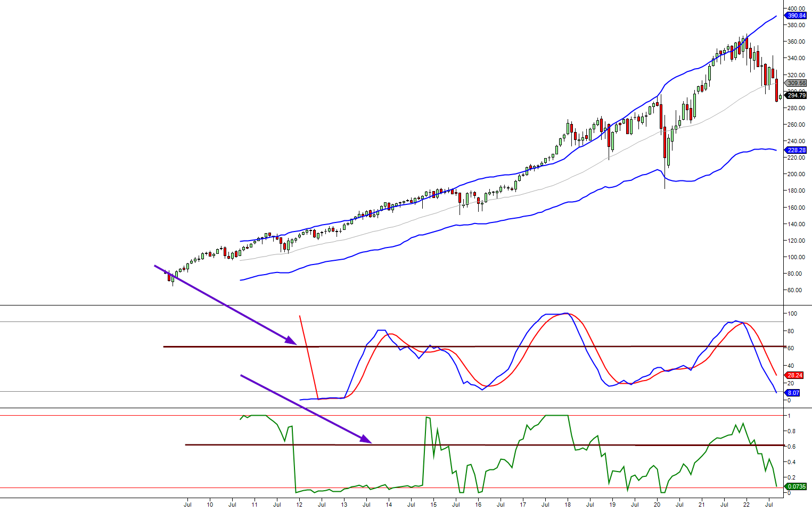The height and width of the screenshot is (512, 812).
Task: Click the 80.00 price axis label
Action: (x=794, y=274)
